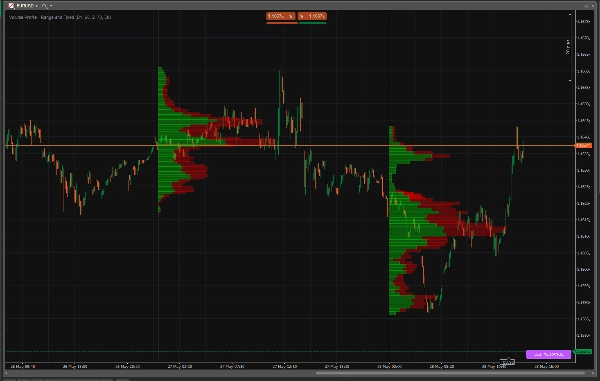Select the Volume Profile indicator label
Viewport: 600px width, 381px height.
click(x=60, y=17)
